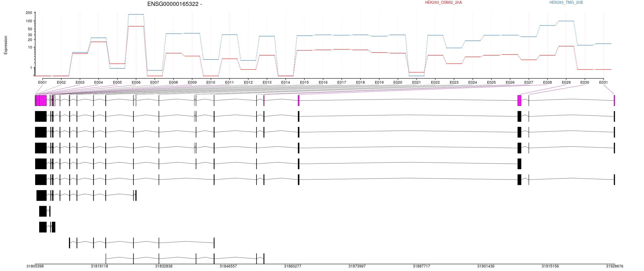Click genomic coordinate 31846557
Screen dimensions: 644x271
228,266
